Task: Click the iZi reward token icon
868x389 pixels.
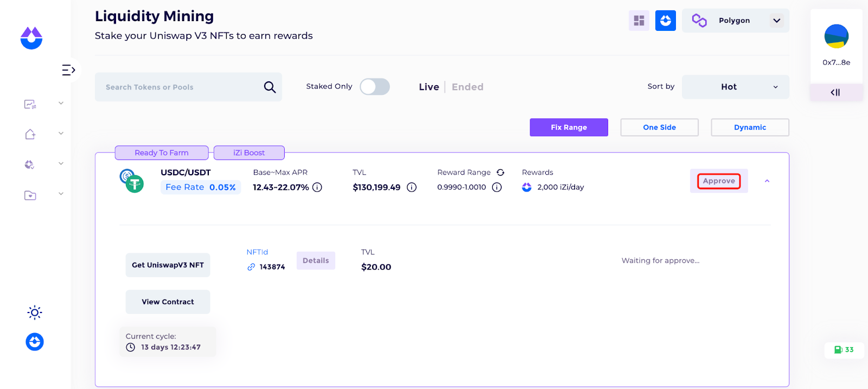Action: coord(527,187)
